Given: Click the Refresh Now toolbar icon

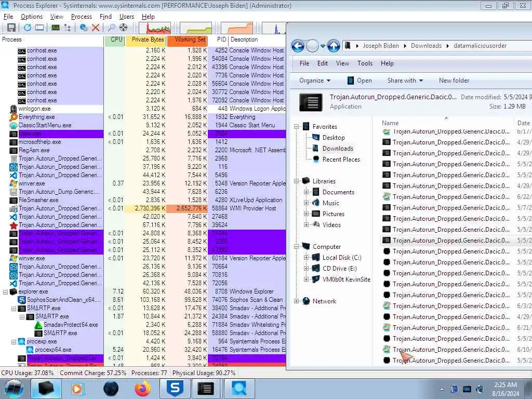Looking at the screenshot, I should [x=28, y=28].
